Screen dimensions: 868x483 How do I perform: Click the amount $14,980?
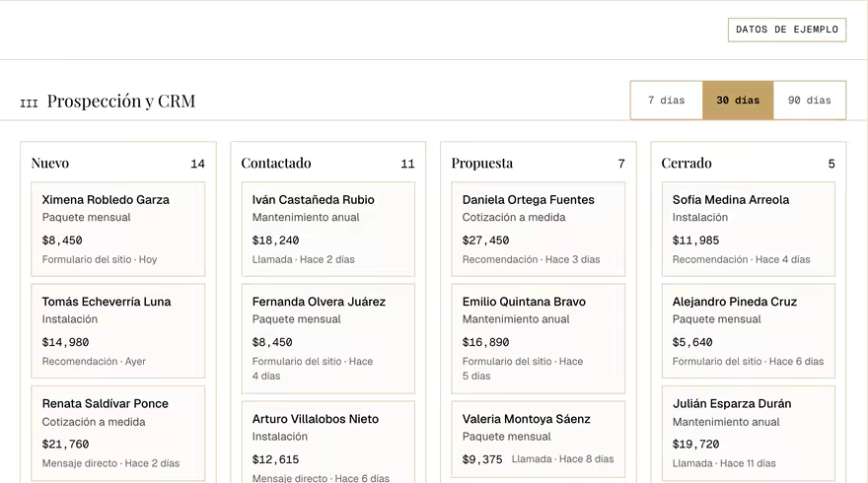pyautogui.click(x=65, y=342)
